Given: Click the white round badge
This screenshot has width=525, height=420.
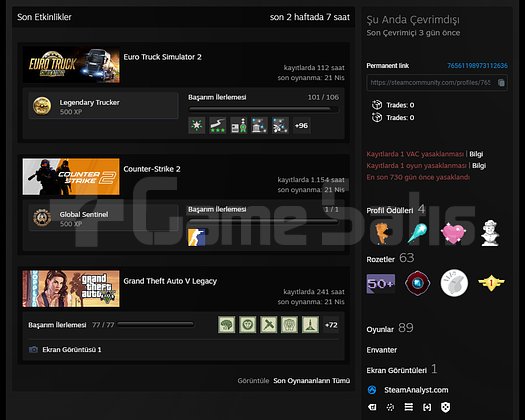Looking at the screenshot, I should click(x=454, y=284).
